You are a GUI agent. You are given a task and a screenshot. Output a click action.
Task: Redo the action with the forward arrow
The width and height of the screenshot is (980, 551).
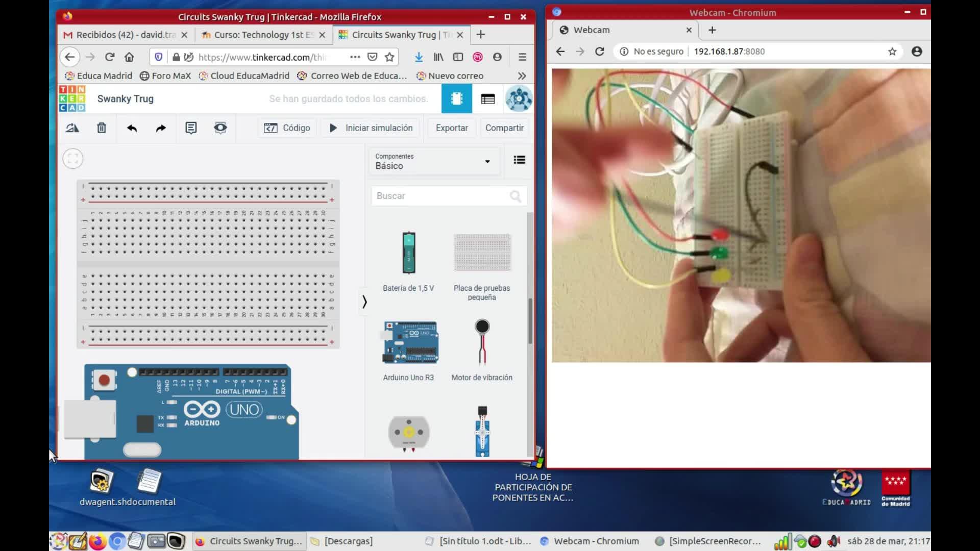(161, 128)
